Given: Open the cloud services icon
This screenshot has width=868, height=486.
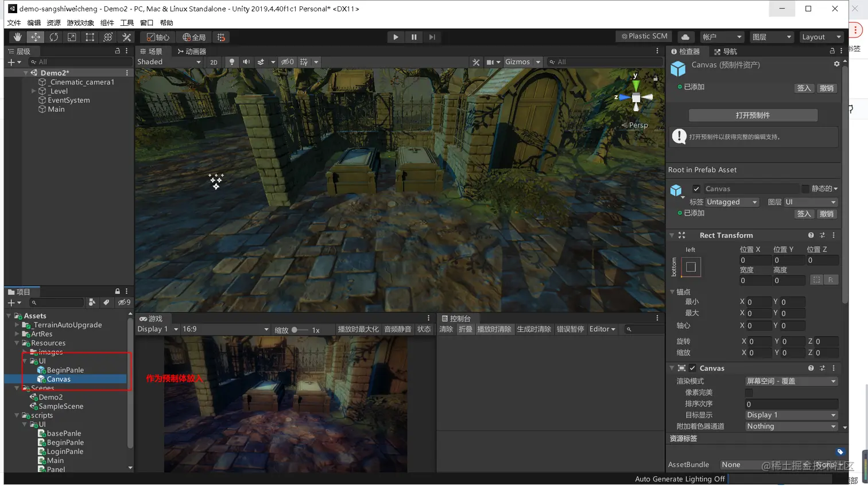Looking at the screenshot, I should (685, 37).
